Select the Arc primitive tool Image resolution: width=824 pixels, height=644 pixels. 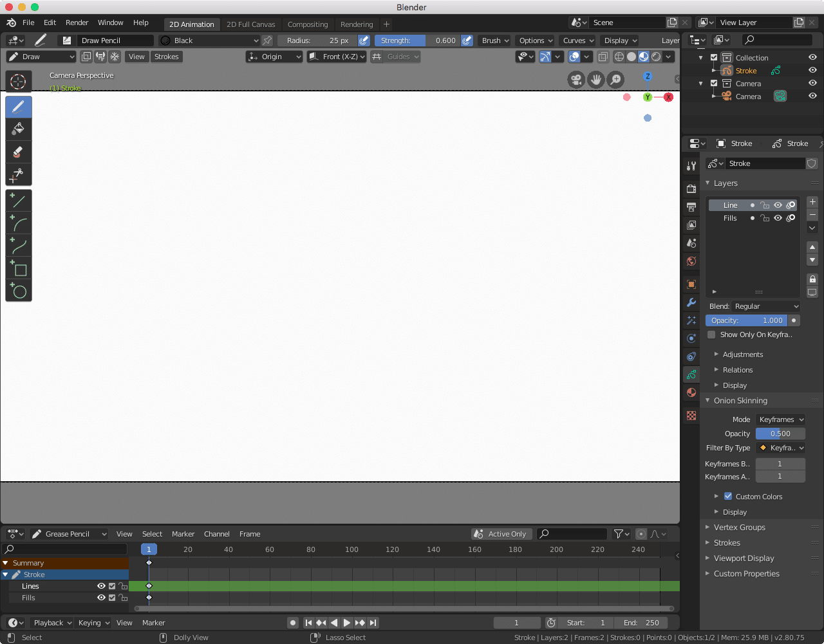click(18, 224)
